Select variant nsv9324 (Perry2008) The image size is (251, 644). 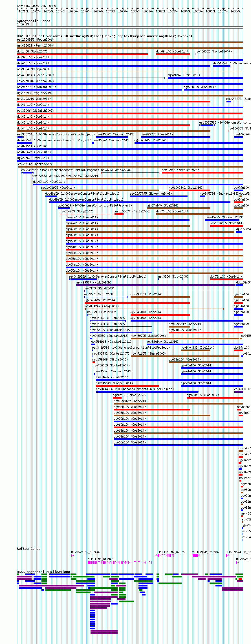coord(33,69)
